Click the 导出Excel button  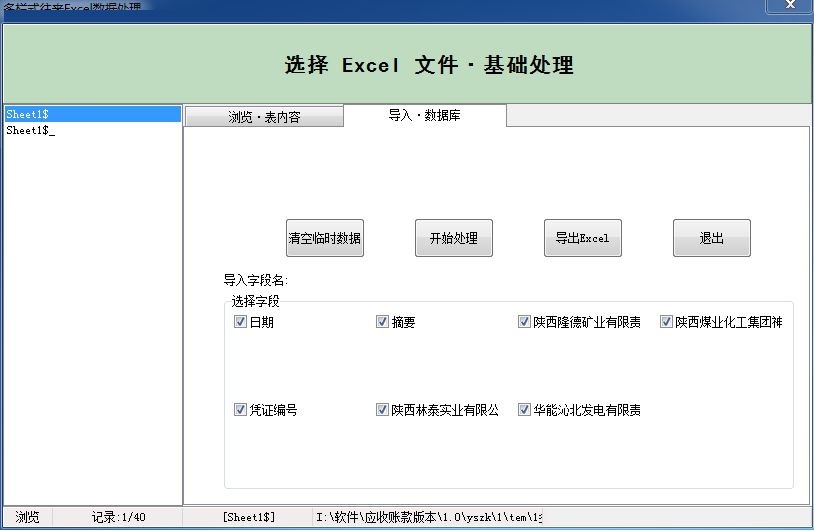pyautogui.click(x=582, y=238)
